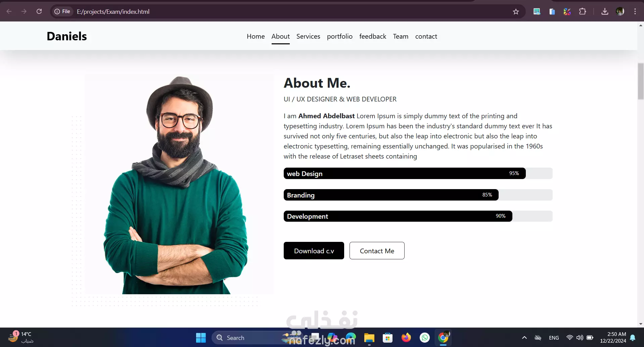Screen dimensions: 644x347
Task: Switch the ENG input language indicator
Action: click(554, 338)
